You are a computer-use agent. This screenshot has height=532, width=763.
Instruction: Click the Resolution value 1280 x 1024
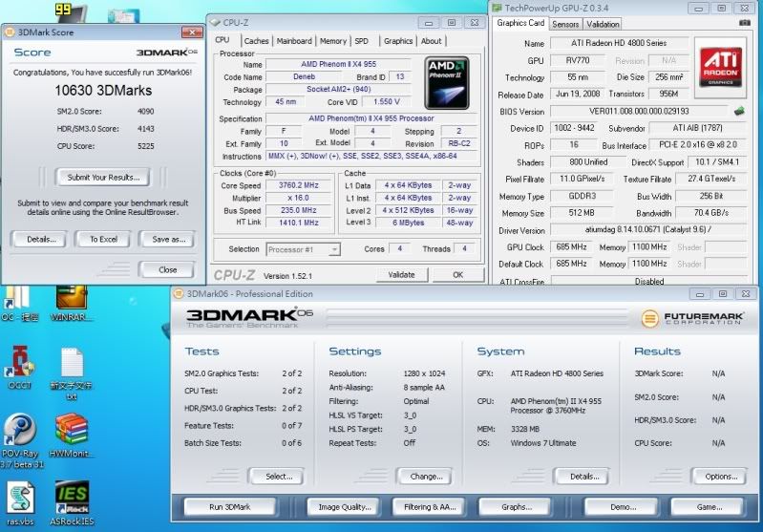[424, 373]
